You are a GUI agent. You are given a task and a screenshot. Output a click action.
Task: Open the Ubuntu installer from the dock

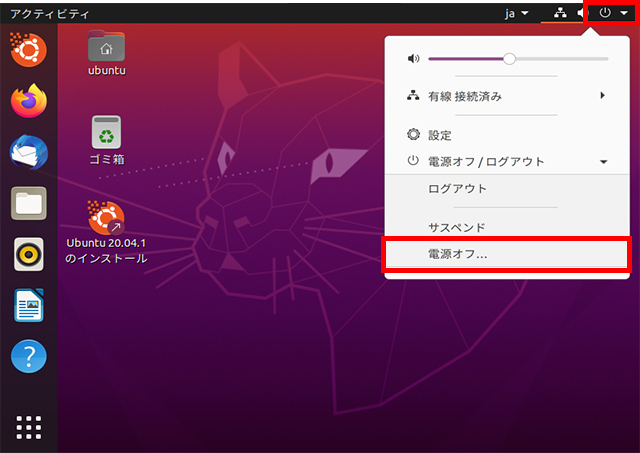click(x=28, y=50)
